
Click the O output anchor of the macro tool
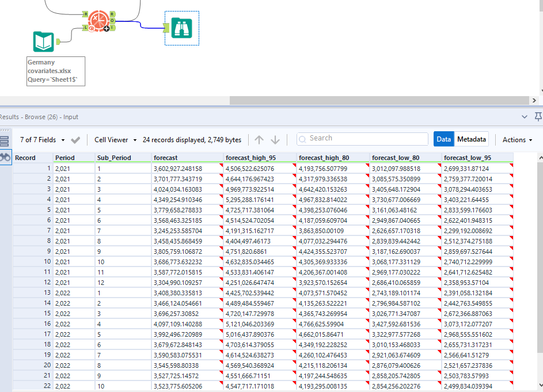point(113,21)
